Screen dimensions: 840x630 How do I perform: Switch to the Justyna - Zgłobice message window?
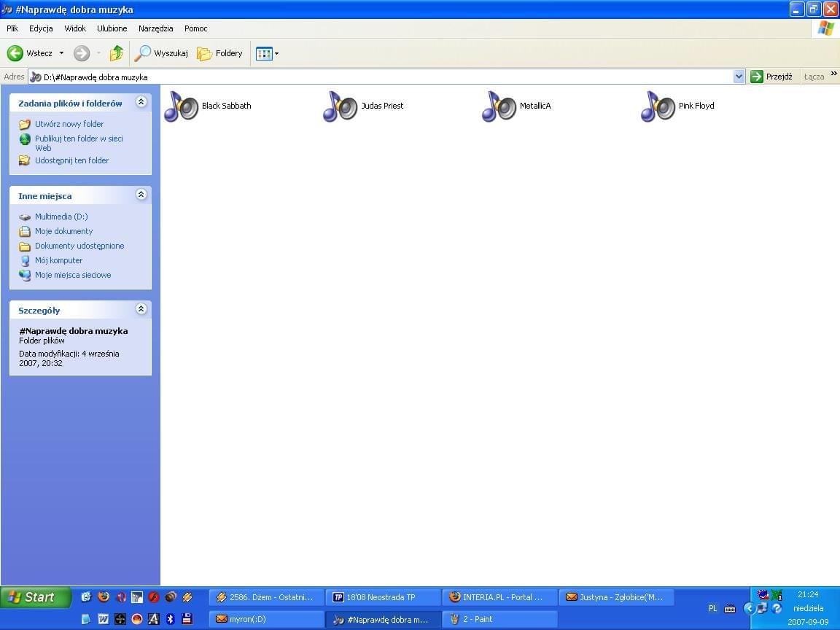[x=617, y=596]
